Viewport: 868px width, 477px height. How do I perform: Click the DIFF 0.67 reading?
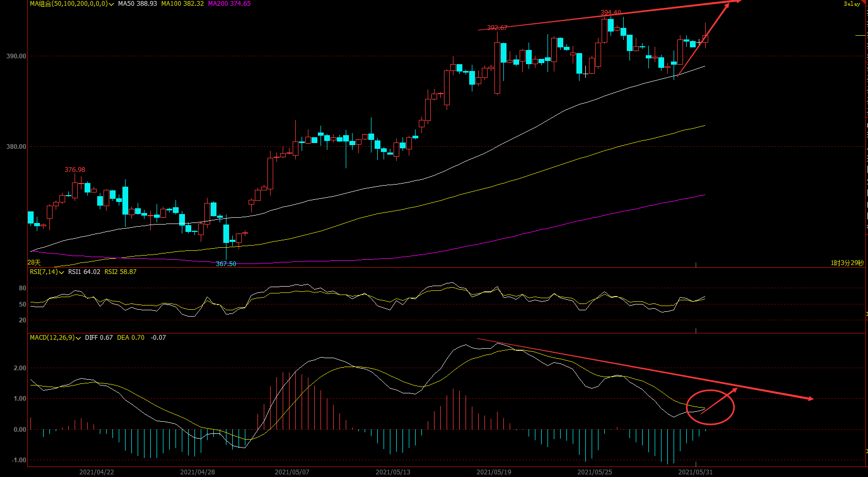coord(99,338)
